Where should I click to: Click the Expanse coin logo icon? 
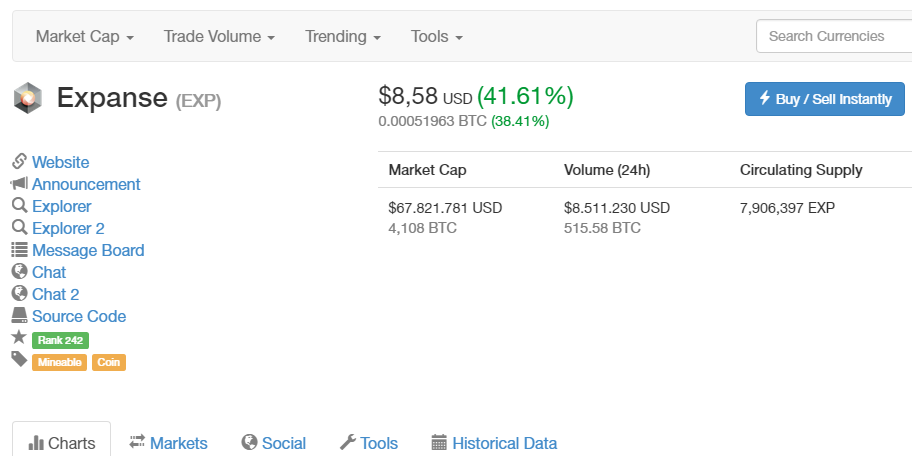(26, 98)
